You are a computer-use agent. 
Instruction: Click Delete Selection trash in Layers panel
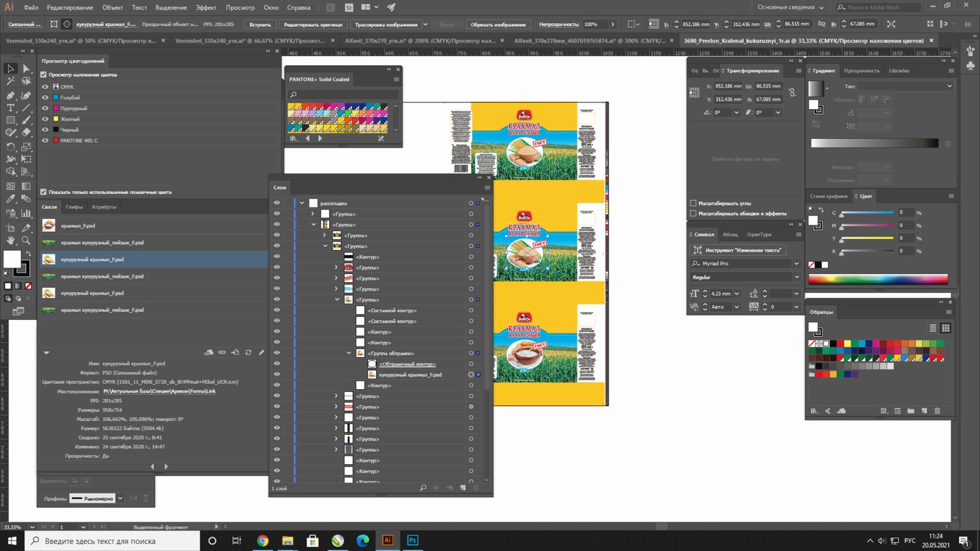tap(476, 488)
